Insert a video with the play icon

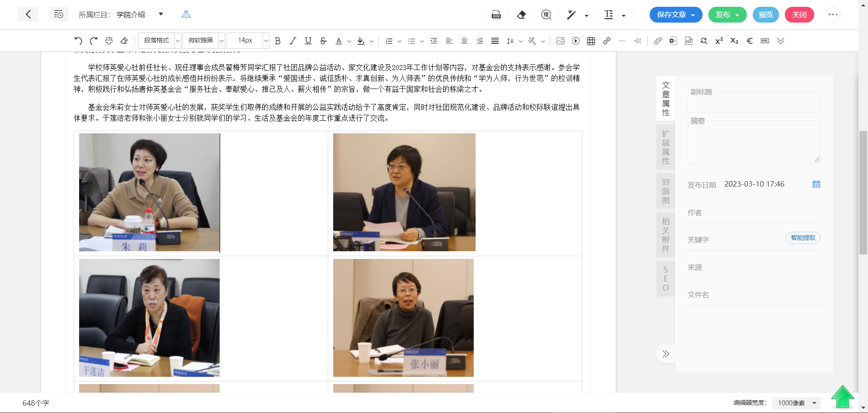(576, 41)
